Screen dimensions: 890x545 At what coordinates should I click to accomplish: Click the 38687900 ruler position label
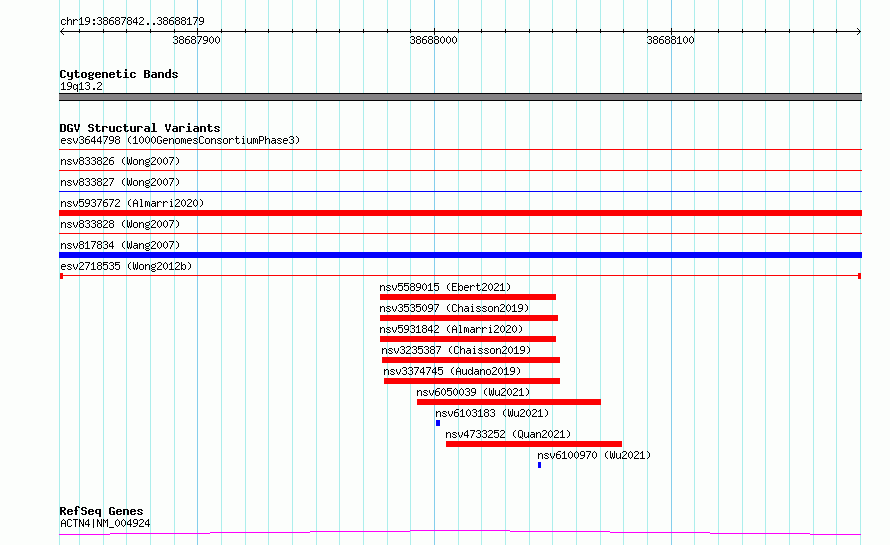196,40
